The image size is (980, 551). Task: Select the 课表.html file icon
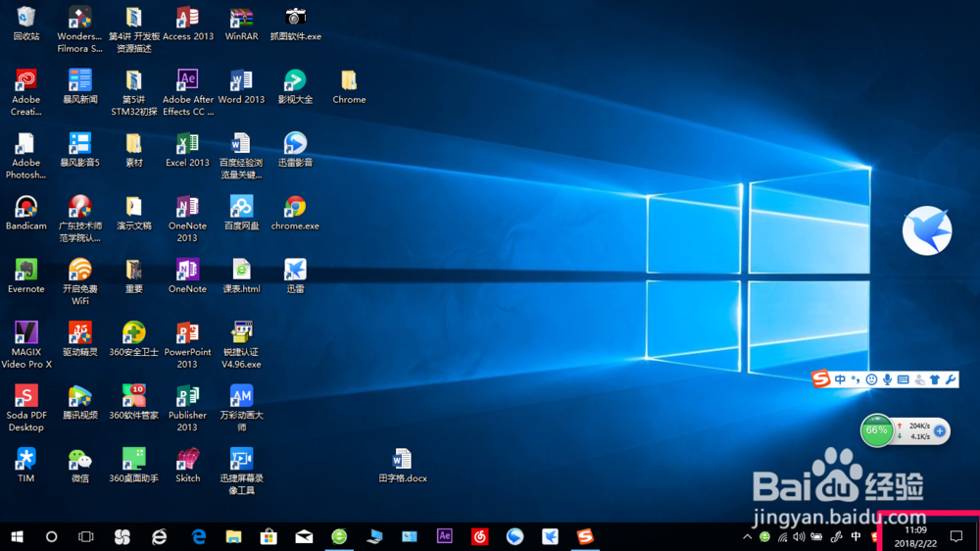pos(241,276)
